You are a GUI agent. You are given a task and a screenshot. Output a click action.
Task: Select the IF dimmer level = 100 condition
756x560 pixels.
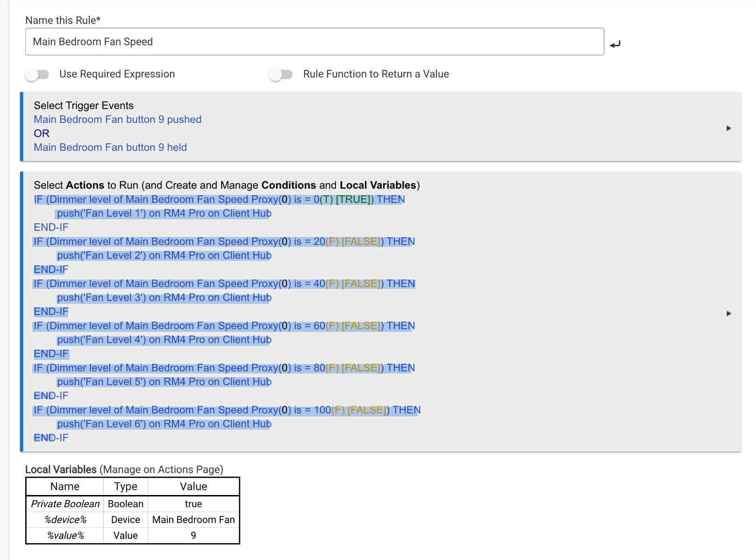pos(227,410)
